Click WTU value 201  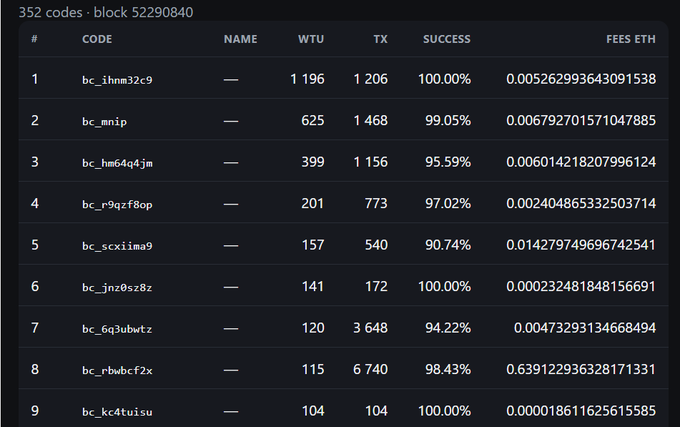pos(313,203)
